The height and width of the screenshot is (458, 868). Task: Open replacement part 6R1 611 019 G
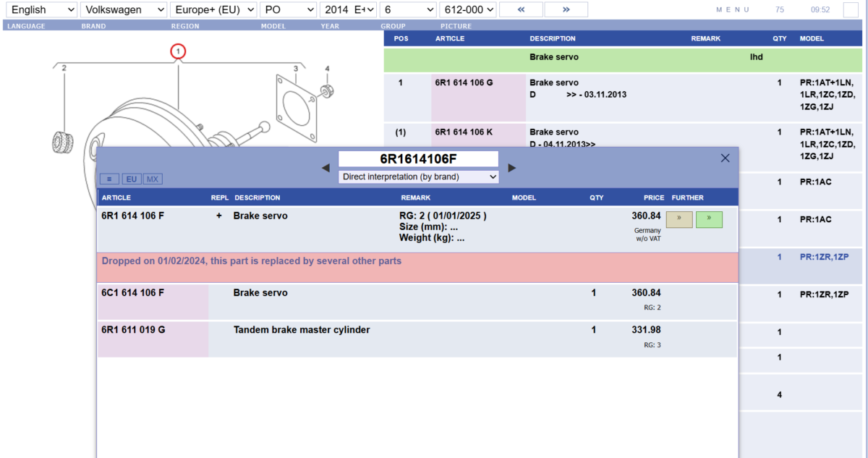134,330
